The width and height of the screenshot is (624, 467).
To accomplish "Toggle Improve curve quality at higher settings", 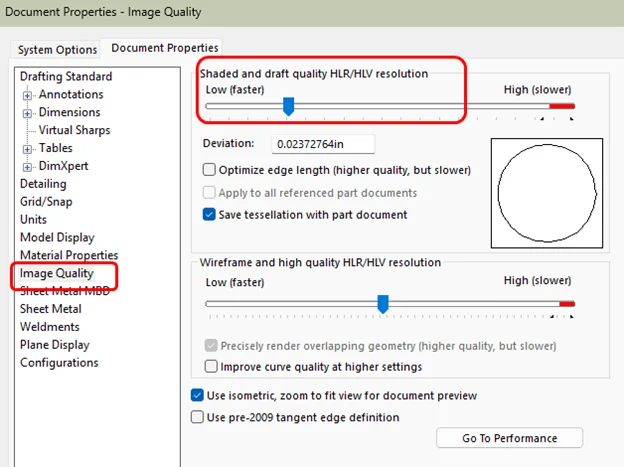I will 209,367.
